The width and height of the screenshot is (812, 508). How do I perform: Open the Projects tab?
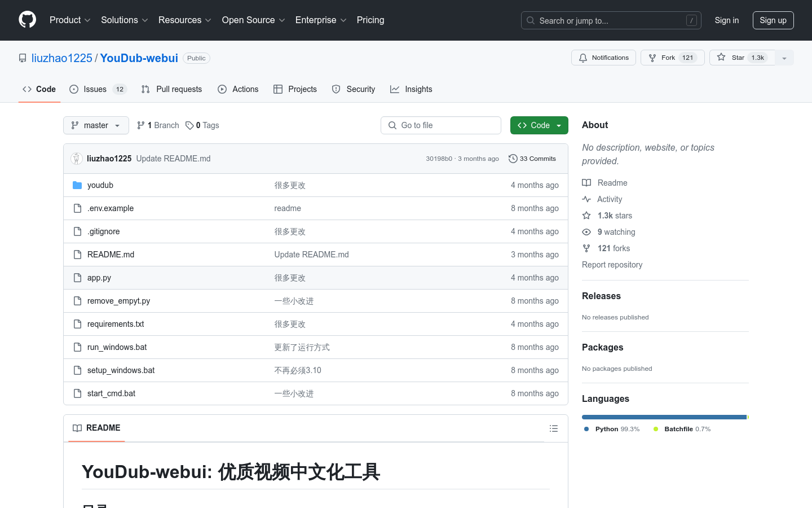tap(295, 89)
